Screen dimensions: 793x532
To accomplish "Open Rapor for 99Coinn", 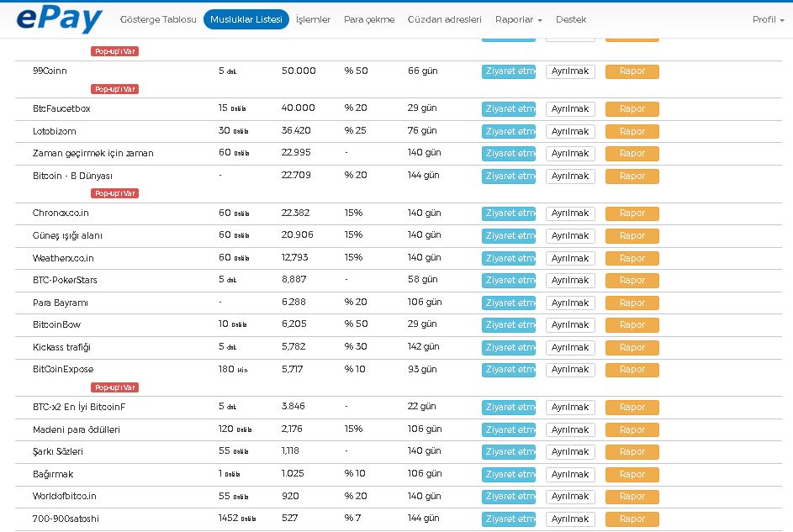I will point(632,71).
